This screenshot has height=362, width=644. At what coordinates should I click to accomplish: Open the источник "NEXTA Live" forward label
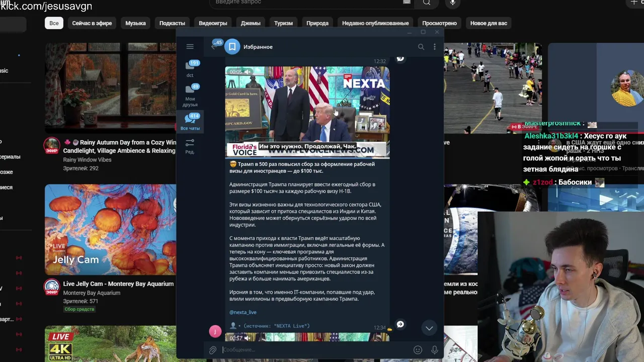tap(277, 326)
